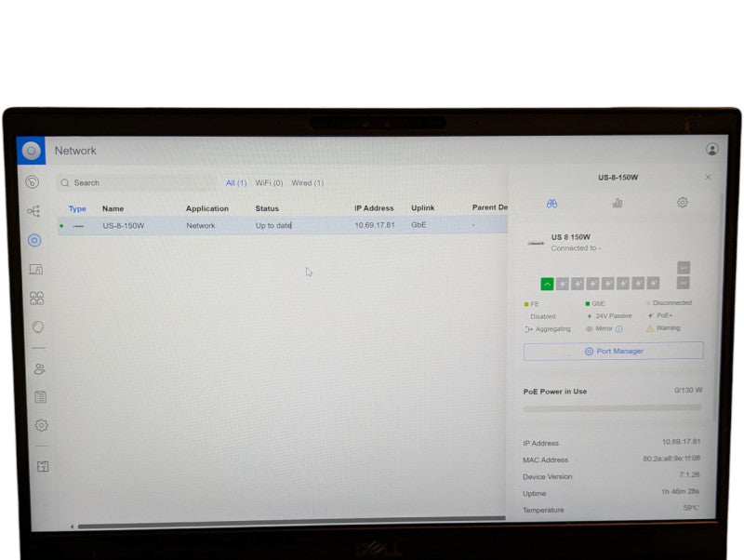
Task: Click the IP Address value in panel
Action: (681, 442)
